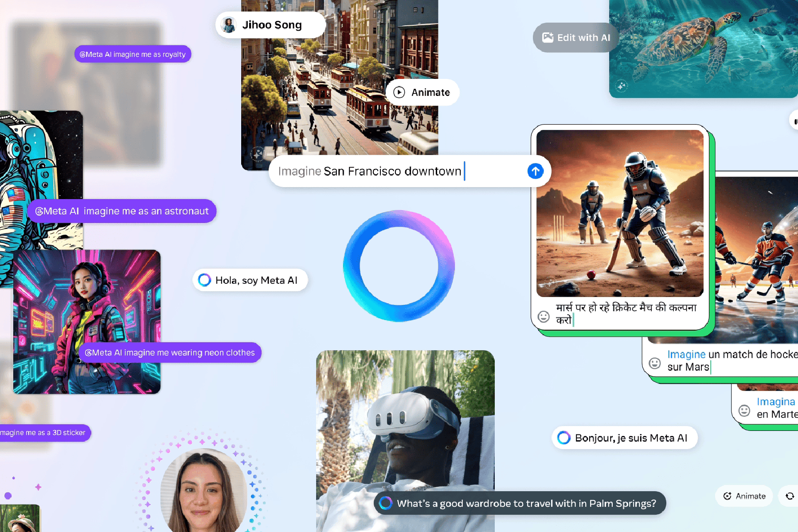The image size is (798, 532).
Task: Open the cricket on Mars image
Action: 619,213
